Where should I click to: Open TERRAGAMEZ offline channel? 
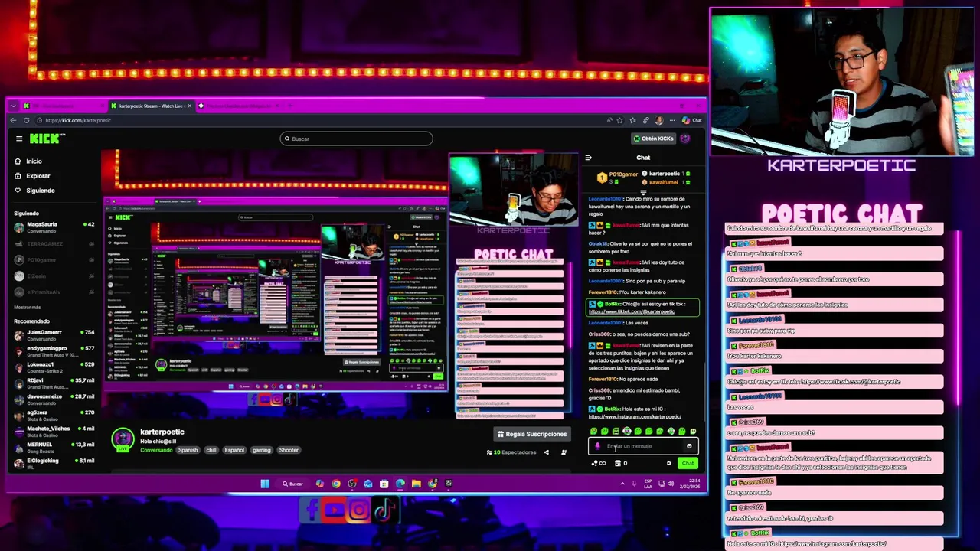click(x=54, y=243)
